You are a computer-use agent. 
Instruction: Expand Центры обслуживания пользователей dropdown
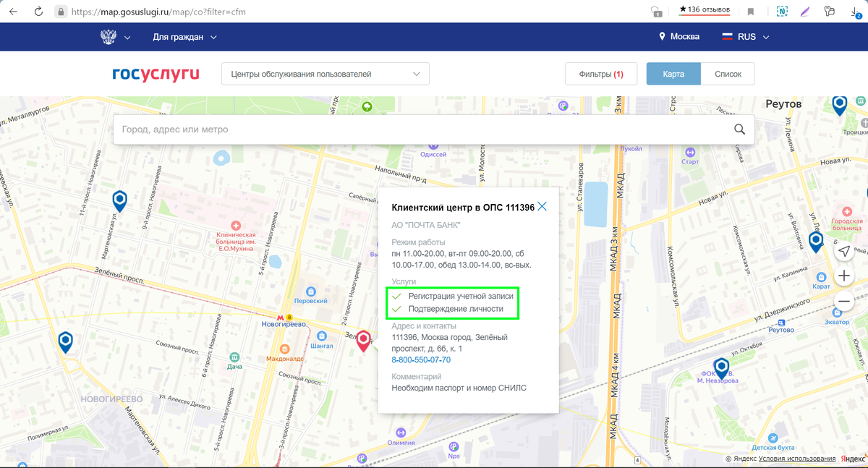[x=325, y=74]
